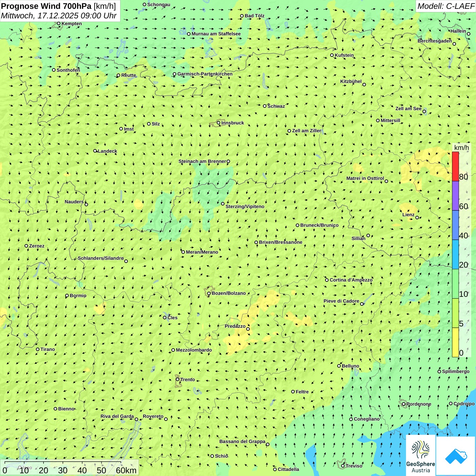Click the Reutte town label
This screenshot has height=476, width=476.
129,75
